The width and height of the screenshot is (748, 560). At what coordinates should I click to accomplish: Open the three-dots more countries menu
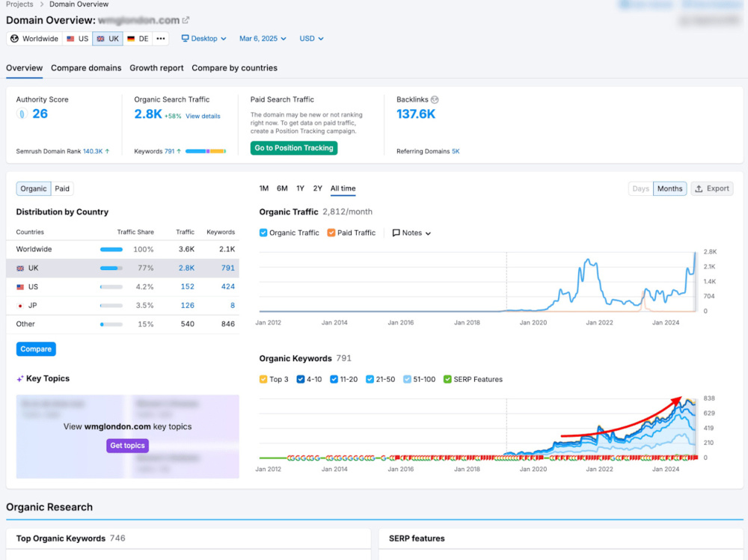[161, 39]
